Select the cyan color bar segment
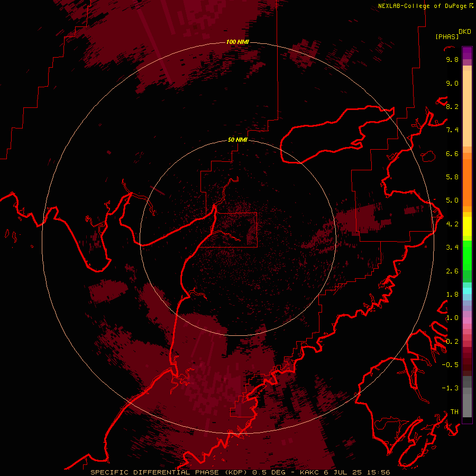The width and height of the screenshot is (476, 476). (x=467, y=291)
